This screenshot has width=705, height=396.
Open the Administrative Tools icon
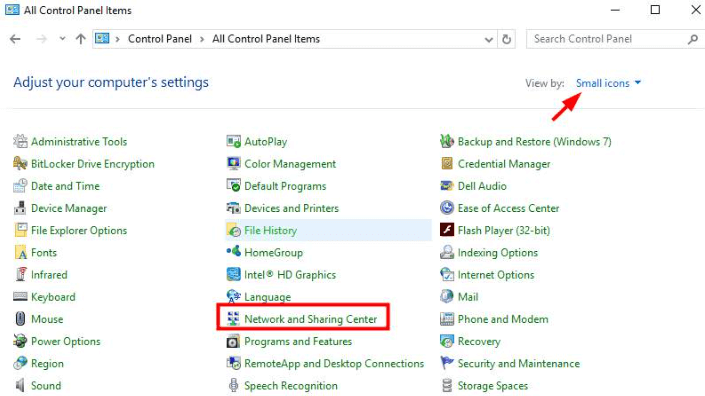point(20,142)
